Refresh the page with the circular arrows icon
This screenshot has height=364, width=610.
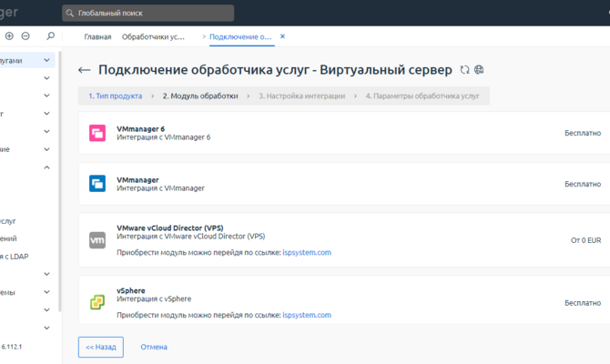[x=464, y=70]
